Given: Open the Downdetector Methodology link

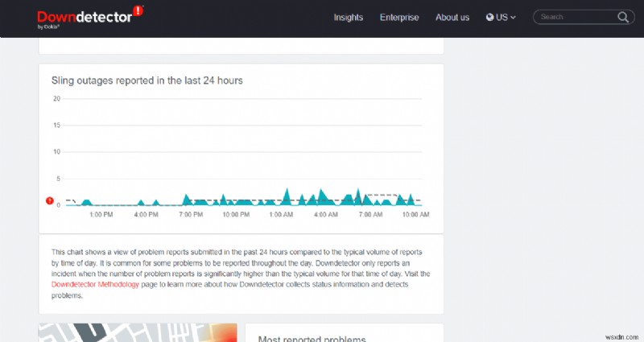Looking at the screenshot, I should 95,285.
